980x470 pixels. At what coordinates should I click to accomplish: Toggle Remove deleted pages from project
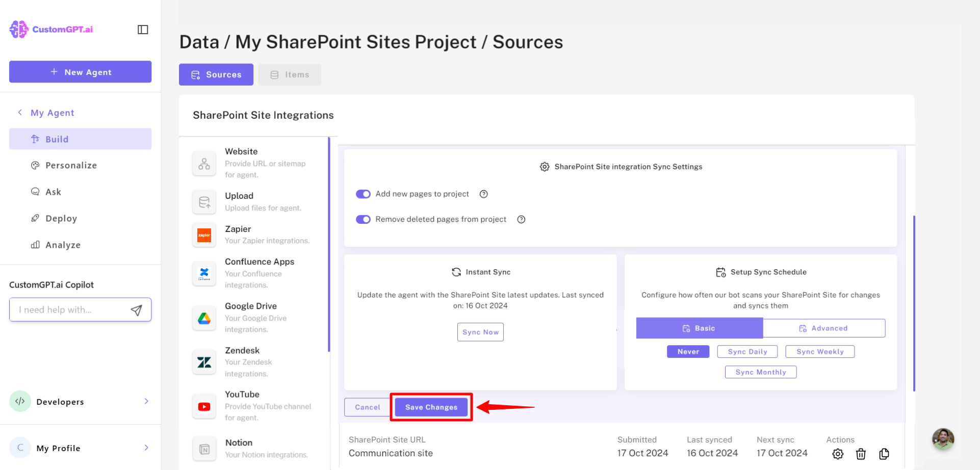pos(363,219)
